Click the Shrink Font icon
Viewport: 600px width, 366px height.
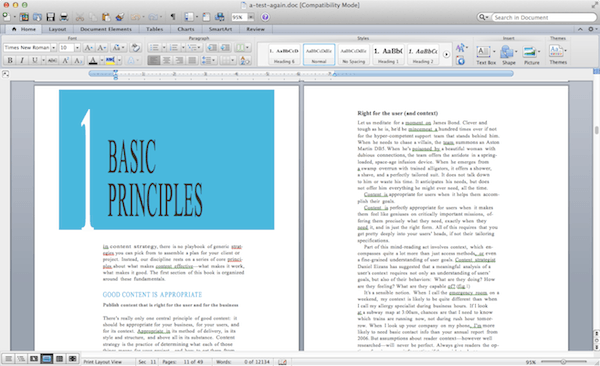tap(101, 48)
